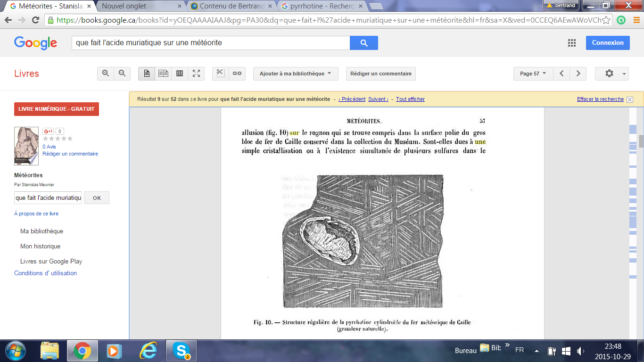Screen dimensions: 644x362
Task: Click the Effacer la recherche link
Action: 600,99
